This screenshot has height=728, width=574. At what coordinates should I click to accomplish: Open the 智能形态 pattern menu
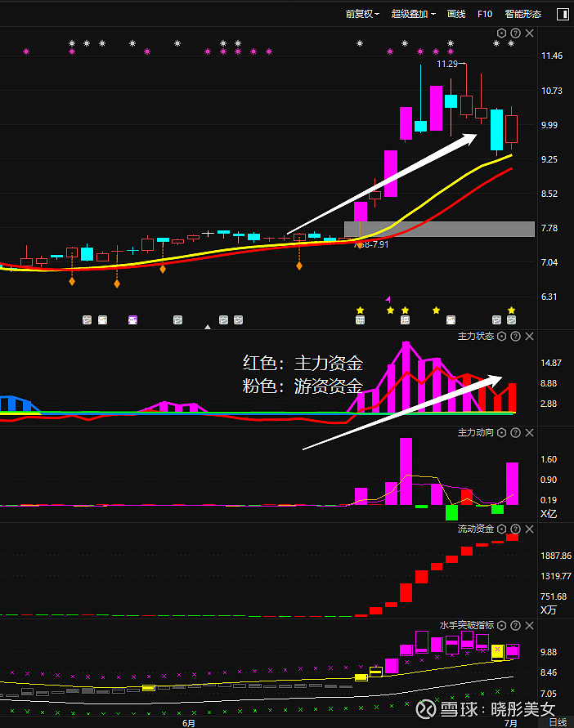click(x=522, y=14)
